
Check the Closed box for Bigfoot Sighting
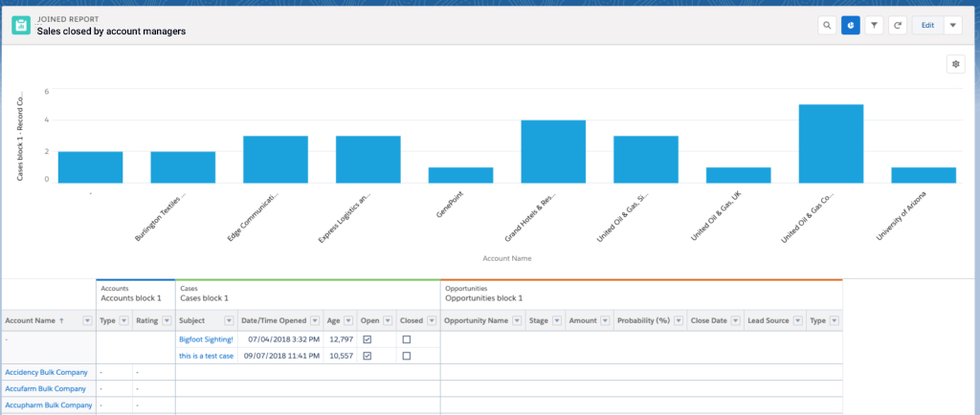406,339
